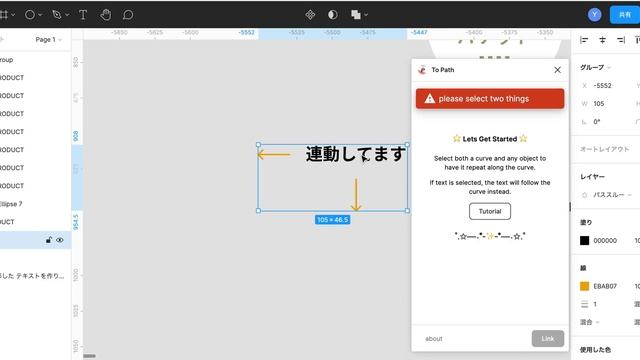Click the orange down arrow on canvas
640x360 pixels.
[356, 195]
